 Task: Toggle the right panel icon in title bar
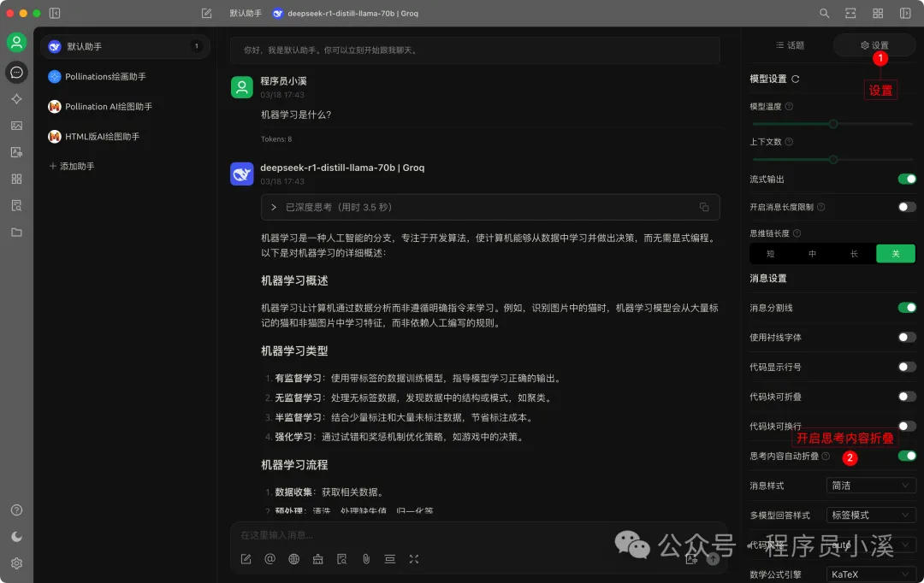coord(905,13)
